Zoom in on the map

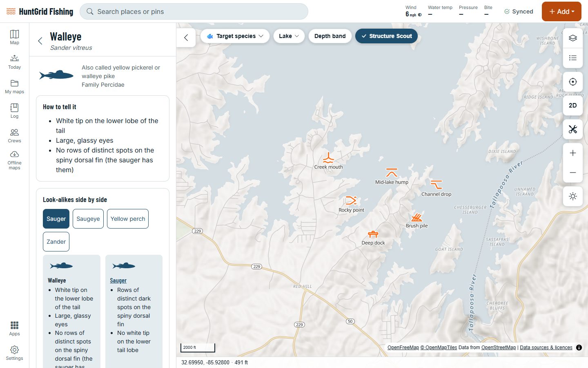573,153
